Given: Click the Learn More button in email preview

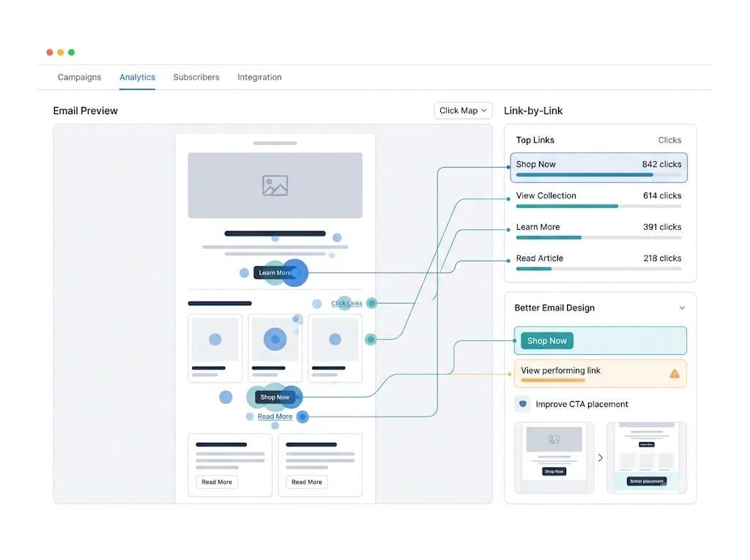Looking at the screenshot, I should (x=274, y=272).
